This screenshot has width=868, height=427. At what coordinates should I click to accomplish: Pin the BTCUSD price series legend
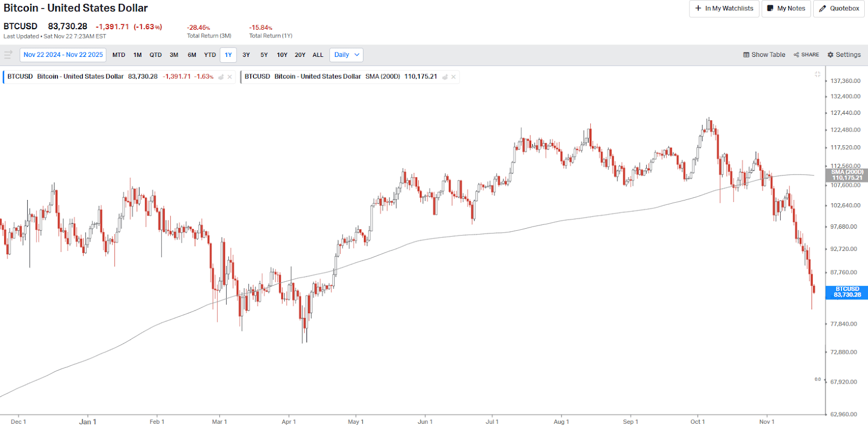point(221,77)
